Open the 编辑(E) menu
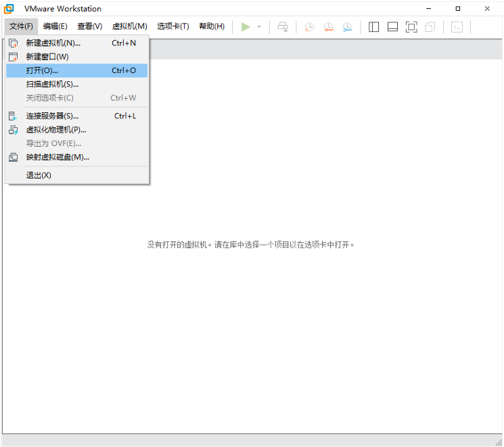Screen dimensions: 504x447 click(x=55, y=26)
